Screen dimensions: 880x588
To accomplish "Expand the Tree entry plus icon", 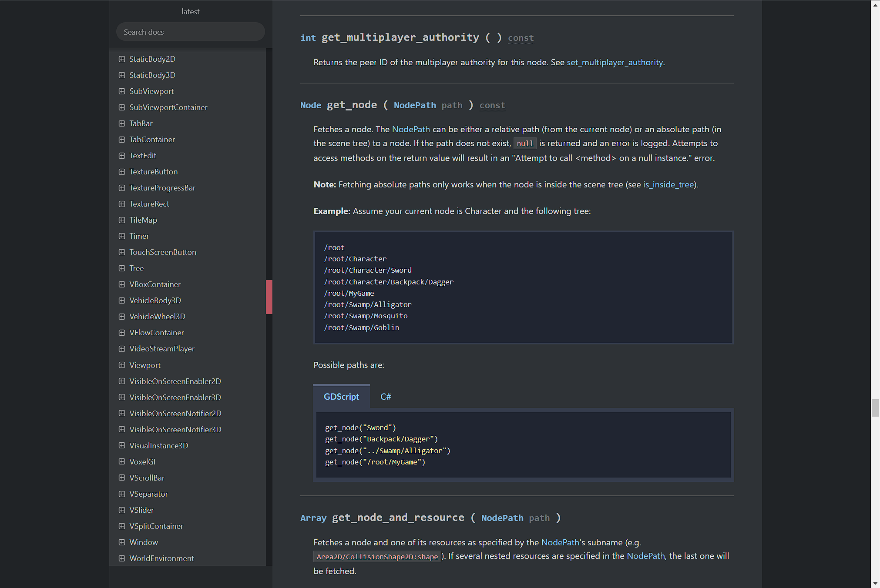I will 122,268.
